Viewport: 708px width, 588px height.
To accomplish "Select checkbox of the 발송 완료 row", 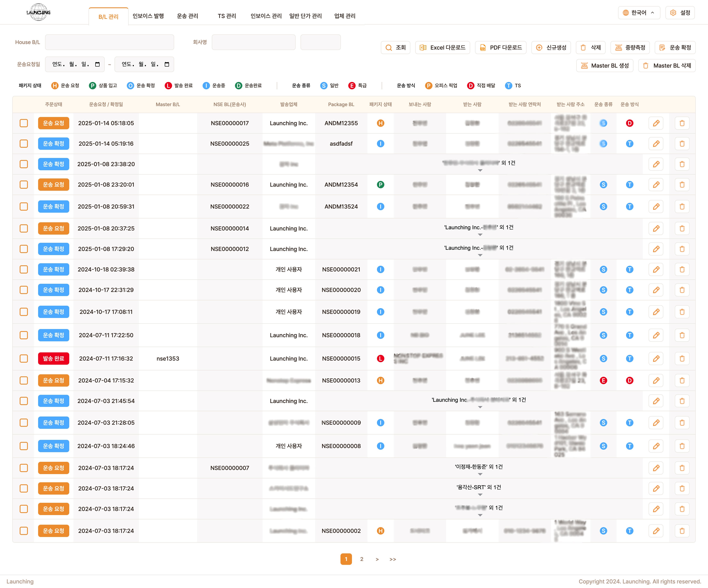I will pos(24,358).
